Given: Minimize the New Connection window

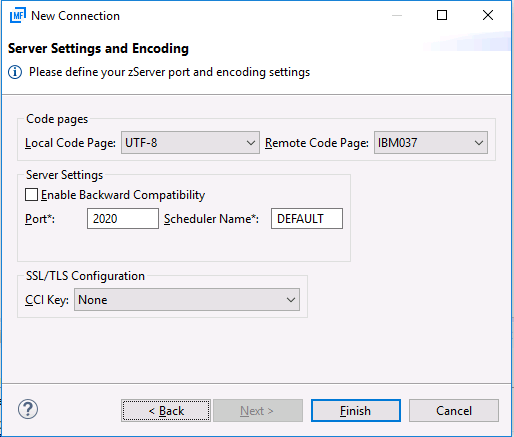Looking at the screenshot, I should pos(397,15).
